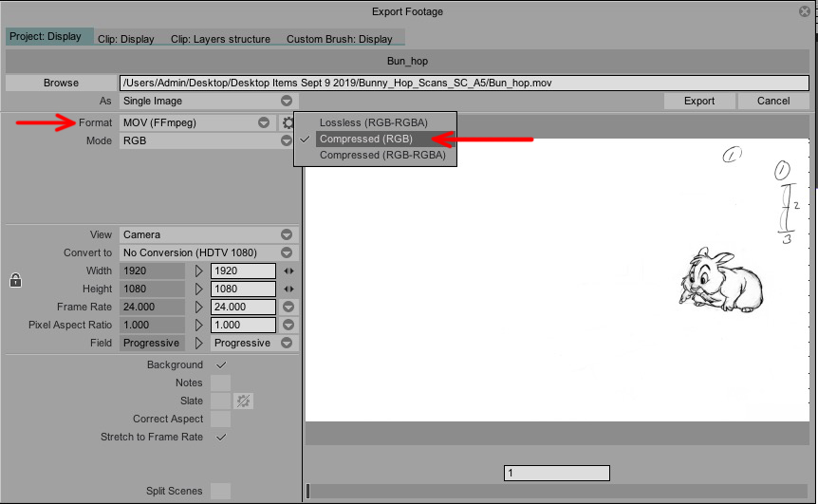Click the Bun_hop project name bar
818x504 pixels.
(x=407, y=61)
